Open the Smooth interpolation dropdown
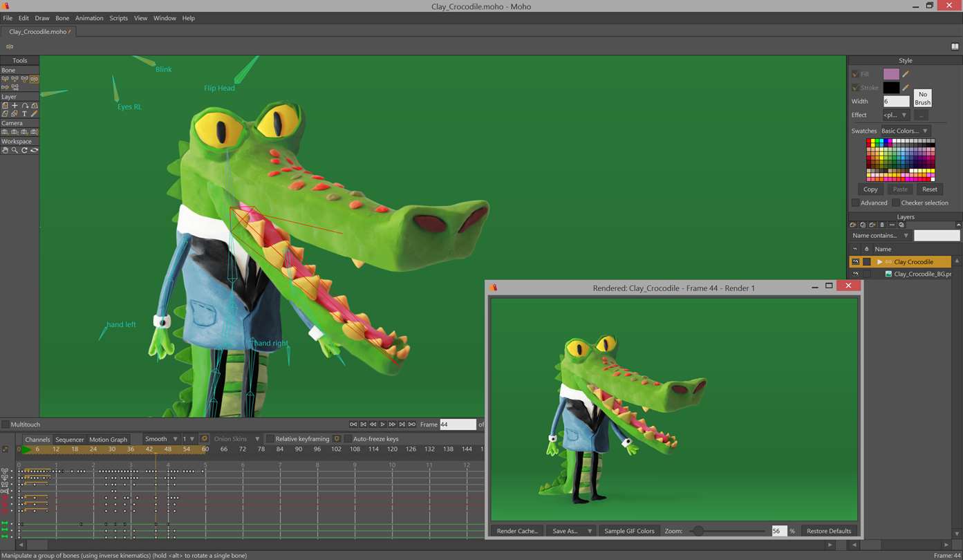 coord(160,439)
